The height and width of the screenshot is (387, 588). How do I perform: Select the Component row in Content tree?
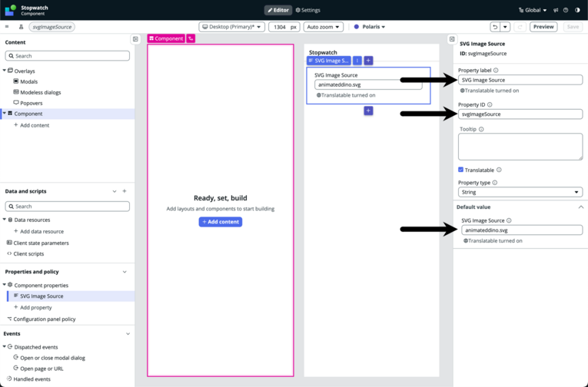pos(68,114)
